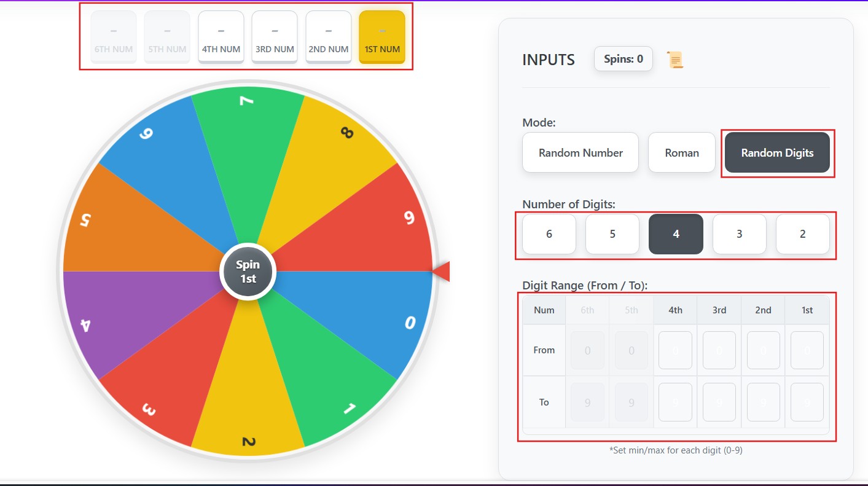Select the Random Digits mode
868x486 pixels.
[x=777, y=152]
